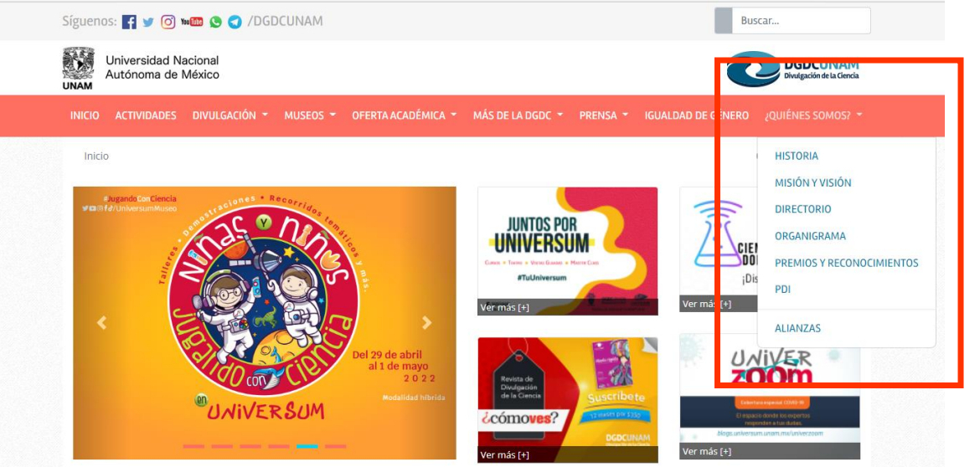This screenshot has height=467, width=980.
Task: Click the search button beside Buscar
Action: click(x=723, y=21)
